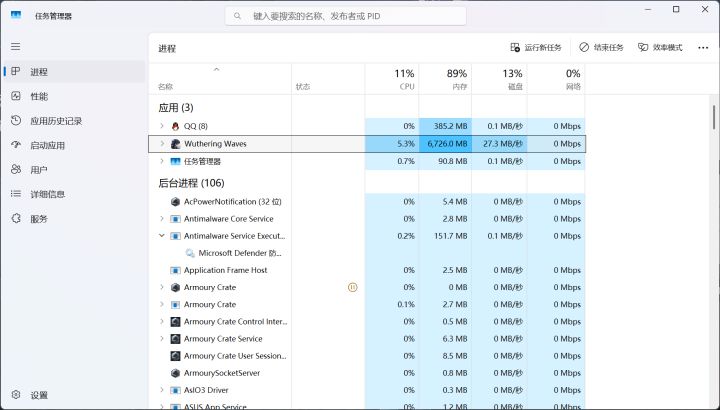Click 结束任务 (End task) button
The image size is (720, 410).
pos(602,47)
